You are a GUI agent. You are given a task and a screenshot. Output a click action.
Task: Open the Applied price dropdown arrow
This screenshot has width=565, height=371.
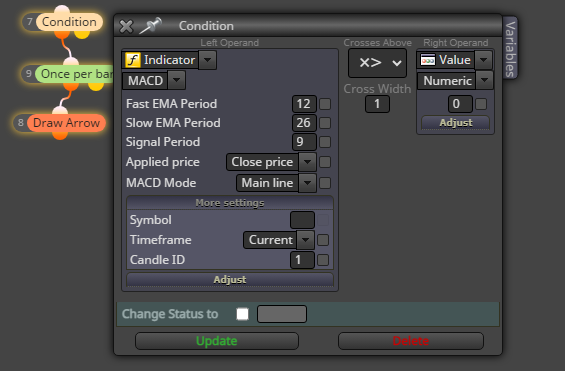(x=307, y=162)
